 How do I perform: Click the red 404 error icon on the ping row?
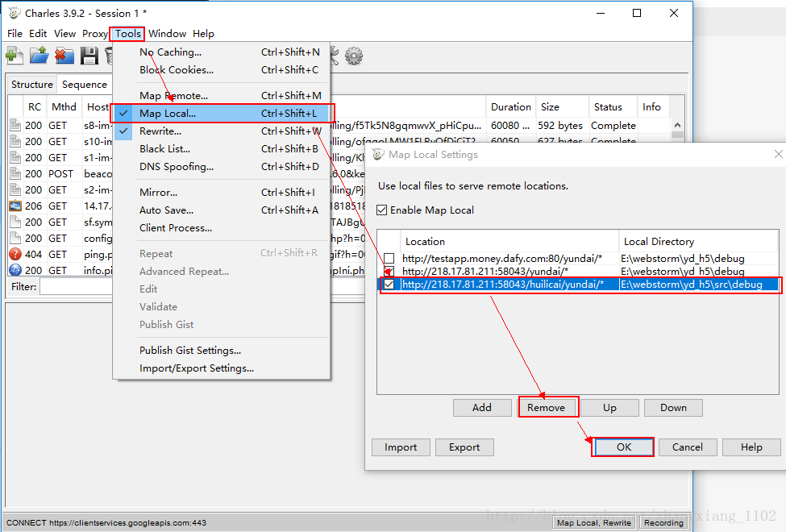15,254
